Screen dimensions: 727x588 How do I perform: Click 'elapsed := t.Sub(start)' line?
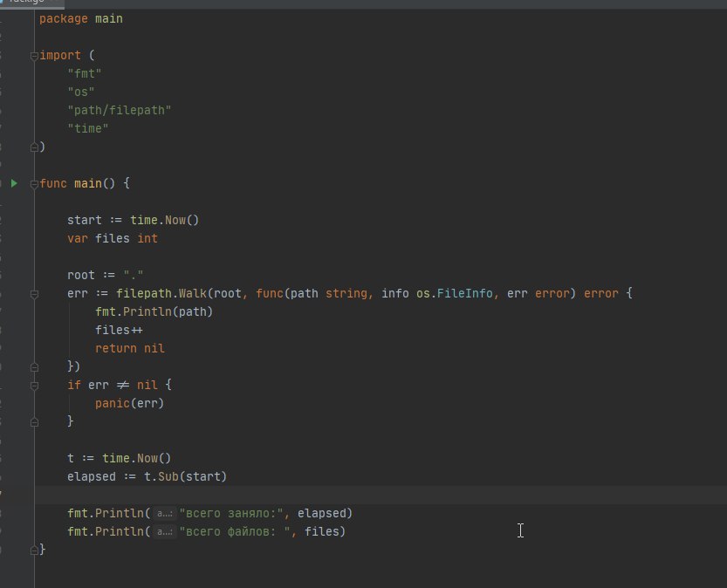click(147, 476)
